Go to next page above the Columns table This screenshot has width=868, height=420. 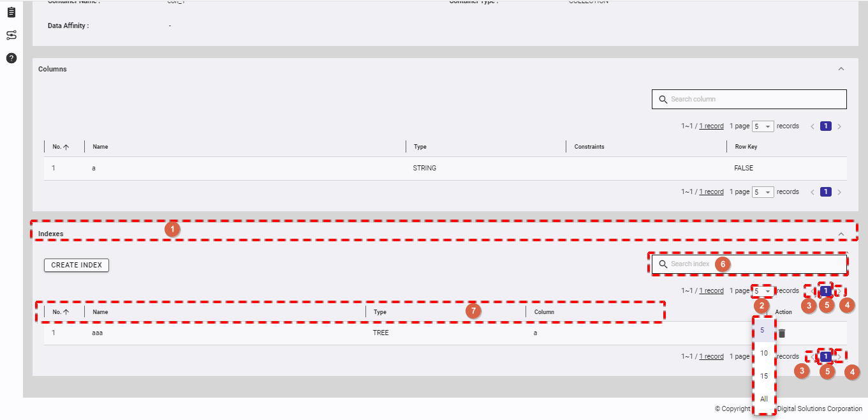[839, 126]
